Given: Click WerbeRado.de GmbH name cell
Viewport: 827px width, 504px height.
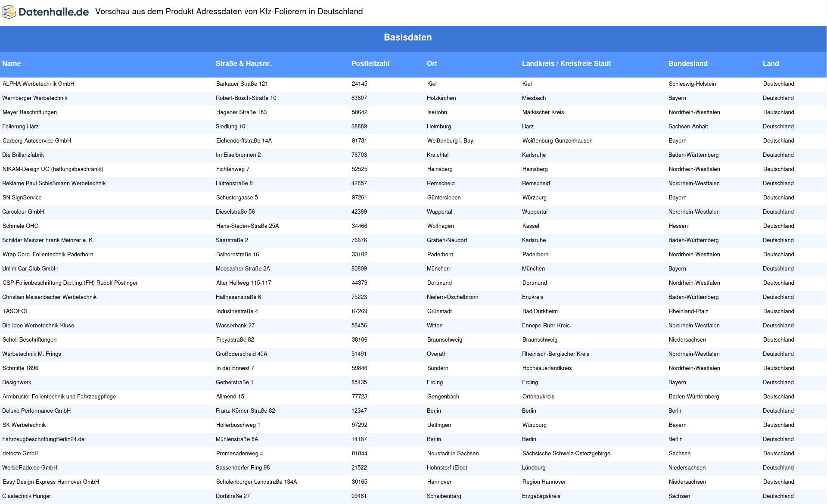Looking at the screenshot, I should (30, 468).
